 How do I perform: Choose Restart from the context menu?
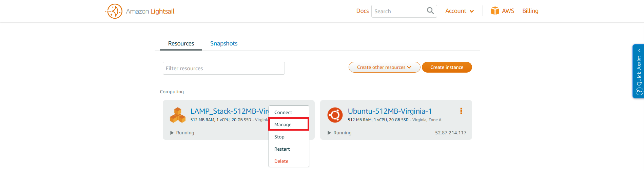coord(289,149)
